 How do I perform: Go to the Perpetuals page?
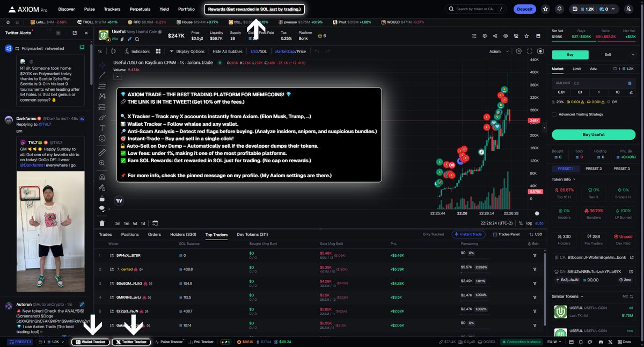tap(140, 9)
